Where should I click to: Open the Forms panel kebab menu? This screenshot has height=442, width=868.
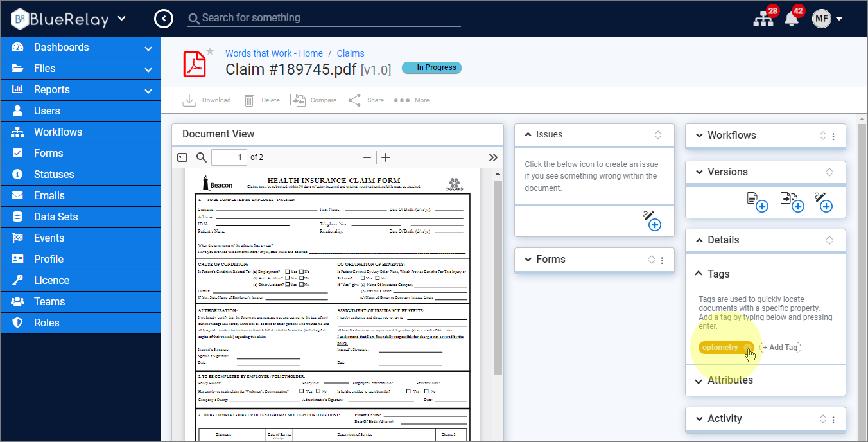click(x=663, y=260)
